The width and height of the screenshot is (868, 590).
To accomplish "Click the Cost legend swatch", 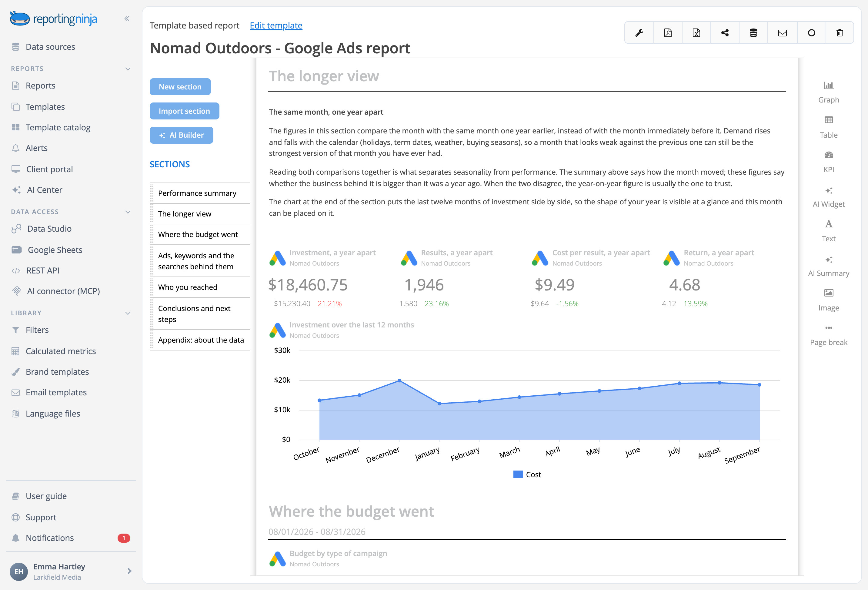I will pos(518,474).
